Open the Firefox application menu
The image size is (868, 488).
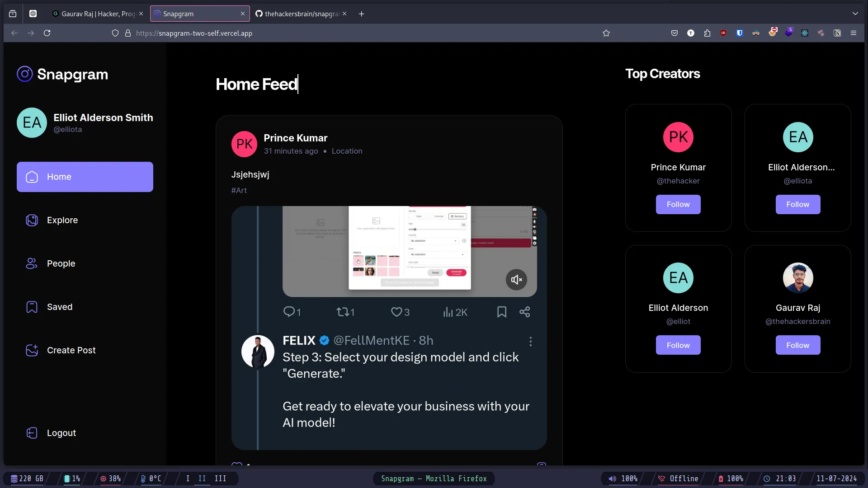coord(854,33)
